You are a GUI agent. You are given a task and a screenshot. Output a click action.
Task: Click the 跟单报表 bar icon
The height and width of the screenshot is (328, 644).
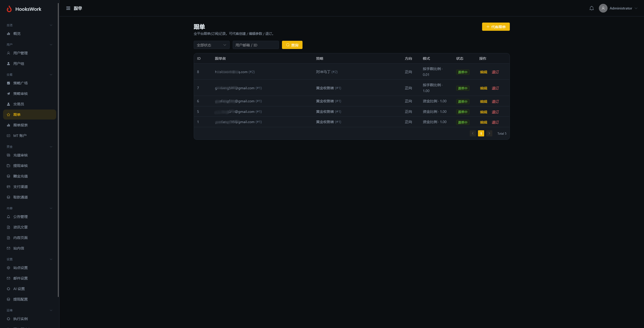[8, 125]
